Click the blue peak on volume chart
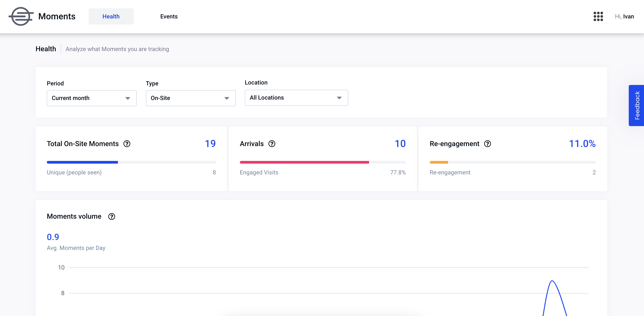This screenshot has height=316, width=644. pyautogui.click(x=552, y=281)
